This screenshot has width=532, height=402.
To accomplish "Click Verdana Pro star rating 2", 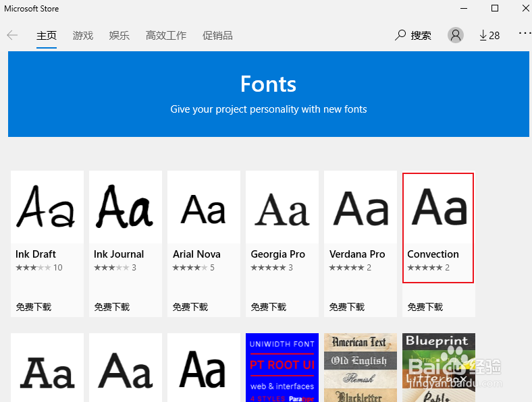I will pyautogui.click(x=350, y=268).
